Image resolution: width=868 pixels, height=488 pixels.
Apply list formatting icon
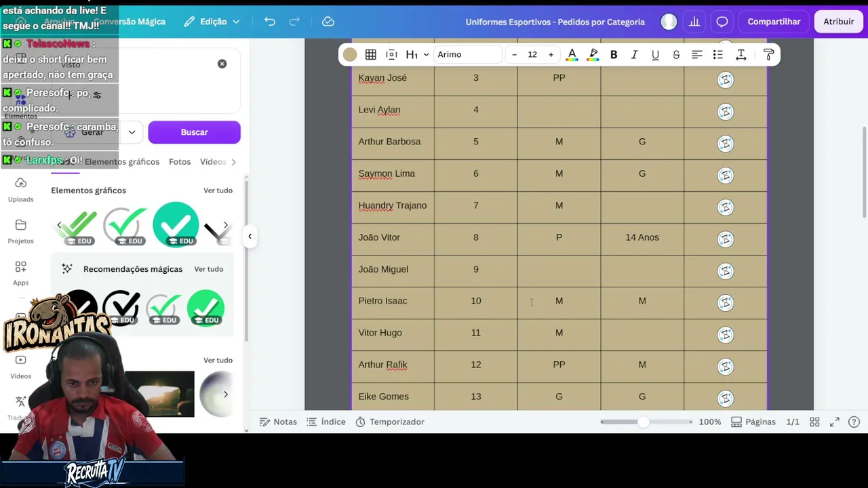718,54
